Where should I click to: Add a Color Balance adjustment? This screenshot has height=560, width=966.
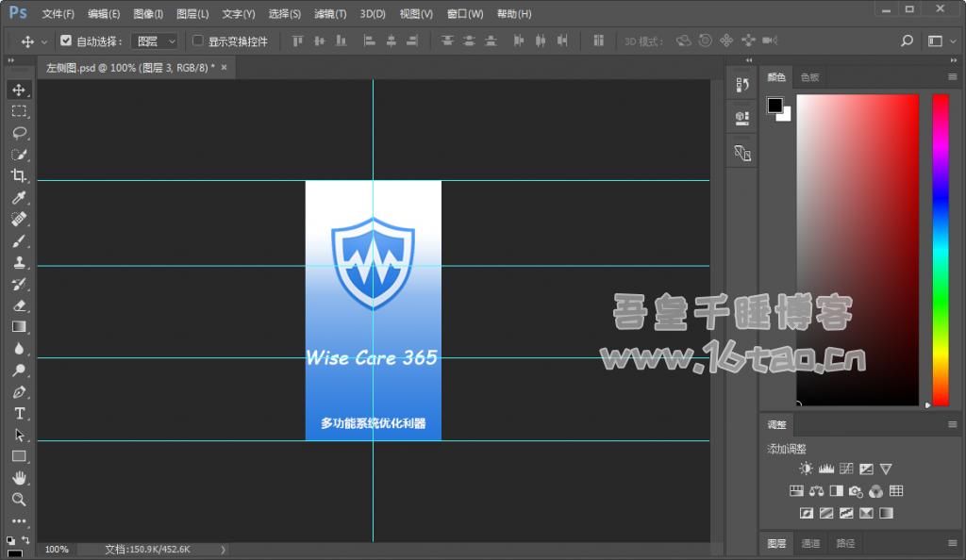817,491
